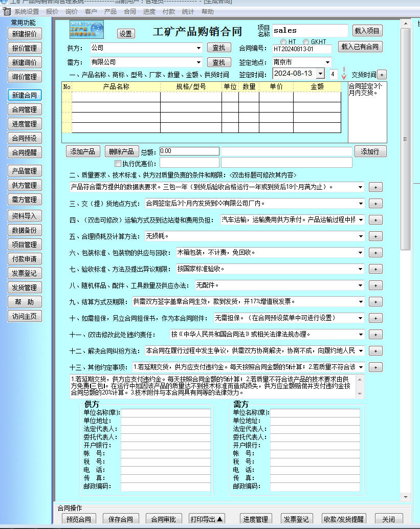The image size is (420, 529).
Task: Click the 产品名称 column header
Action: coord(116,86)
